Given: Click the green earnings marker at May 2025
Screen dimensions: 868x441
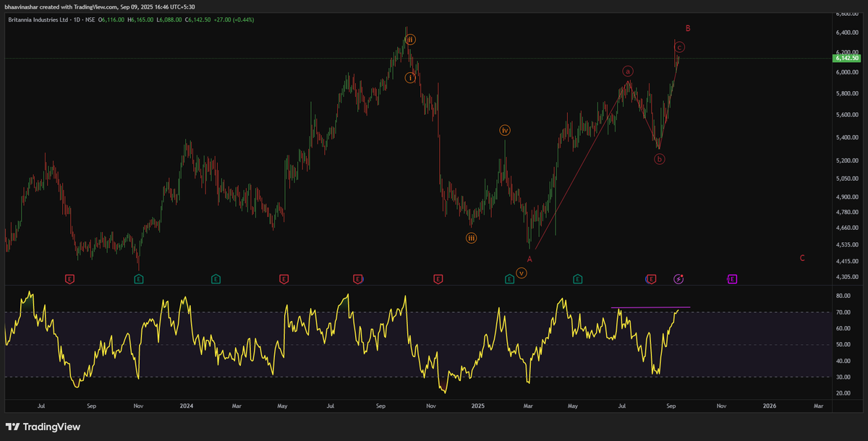Looking at the screenshot, I should (x=577, y=278).
